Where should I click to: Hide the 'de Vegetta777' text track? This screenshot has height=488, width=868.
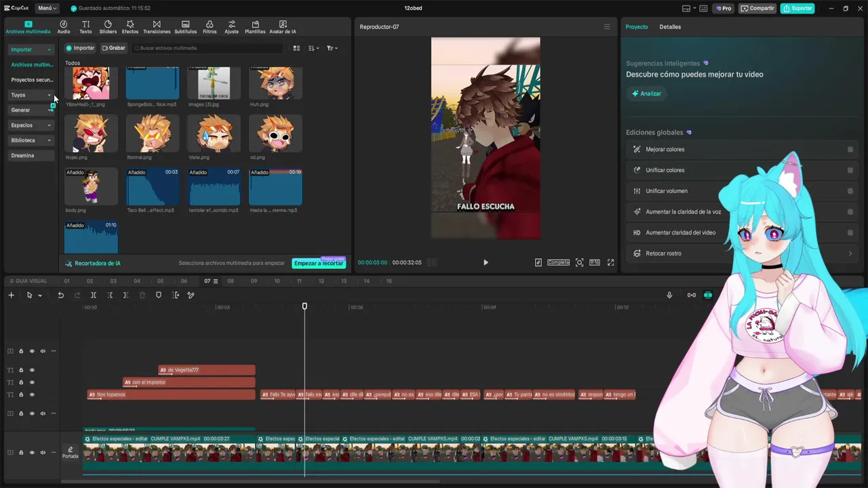click(x=32, y=370)
